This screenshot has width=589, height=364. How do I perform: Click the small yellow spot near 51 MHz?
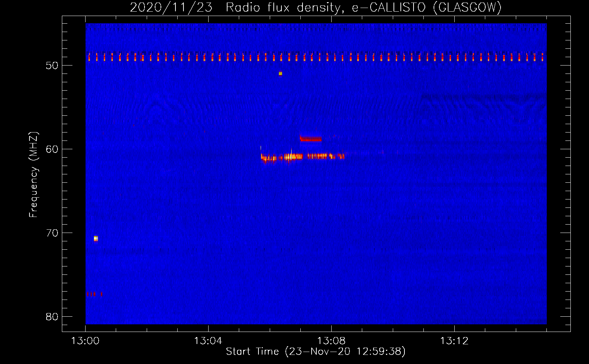coord(280,74)
